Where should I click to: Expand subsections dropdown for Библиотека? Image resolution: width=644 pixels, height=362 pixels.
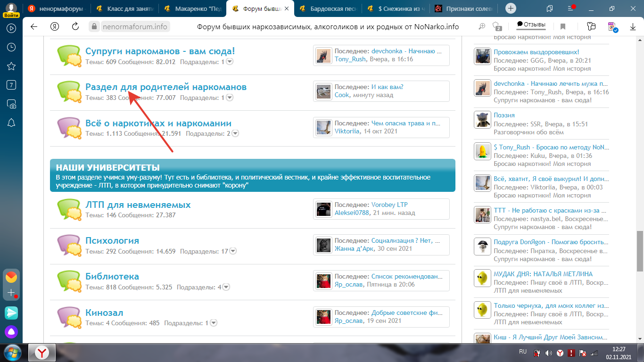pos(226,287)
